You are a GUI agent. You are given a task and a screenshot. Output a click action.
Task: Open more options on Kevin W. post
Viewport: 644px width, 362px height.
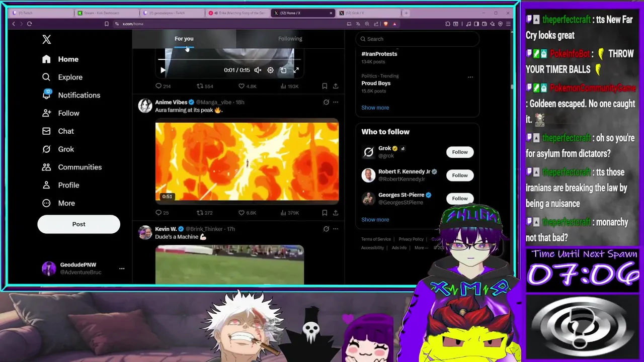[336, 229]
